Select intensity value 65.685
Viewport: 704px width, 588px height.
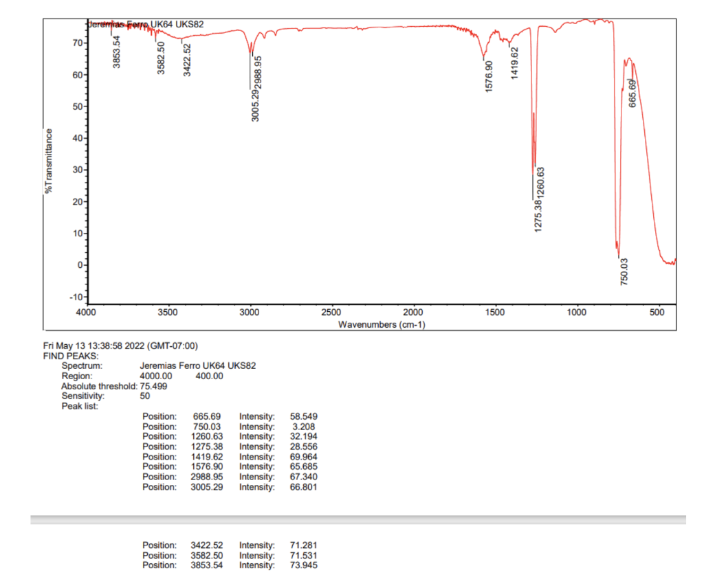point(303,466)
